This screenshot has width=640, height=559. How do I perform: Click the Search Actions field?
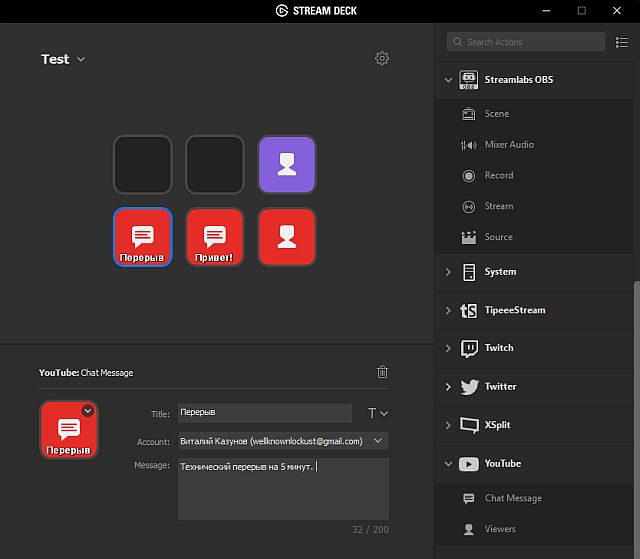coord(526,42)
